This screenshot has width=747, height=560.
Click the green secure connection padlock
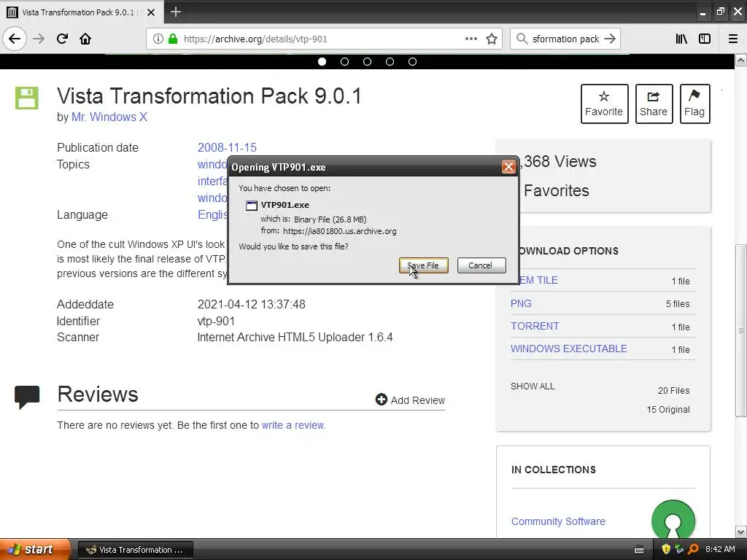(173, 39)
